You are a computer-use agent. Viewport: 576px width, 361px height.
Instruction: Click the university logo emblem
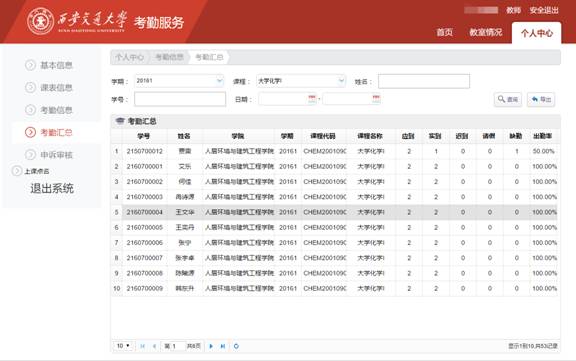click(x=41, y=21)
